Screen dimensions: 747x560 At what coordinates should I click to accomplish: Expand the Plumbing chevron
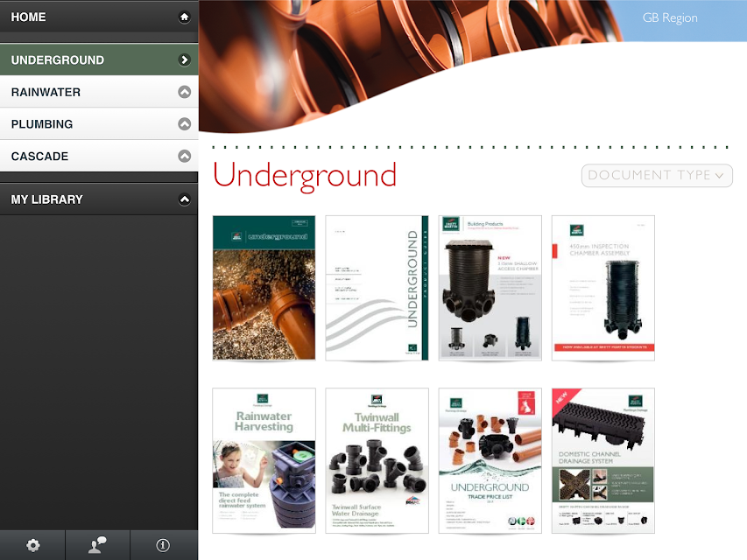click(x=185, y=123)
